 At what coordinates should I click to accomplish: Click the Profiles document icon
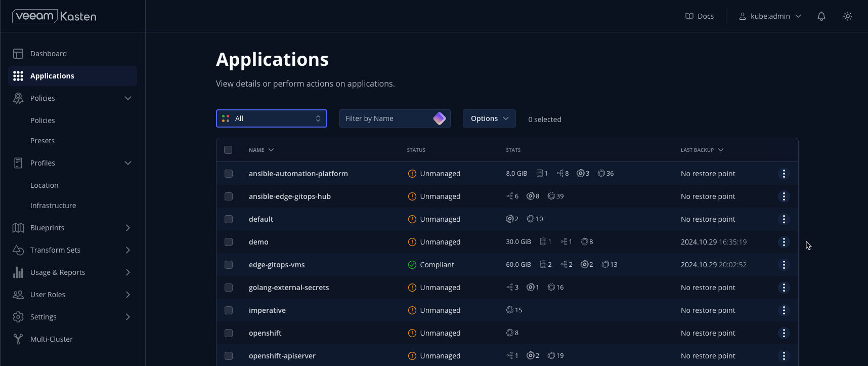18,163
